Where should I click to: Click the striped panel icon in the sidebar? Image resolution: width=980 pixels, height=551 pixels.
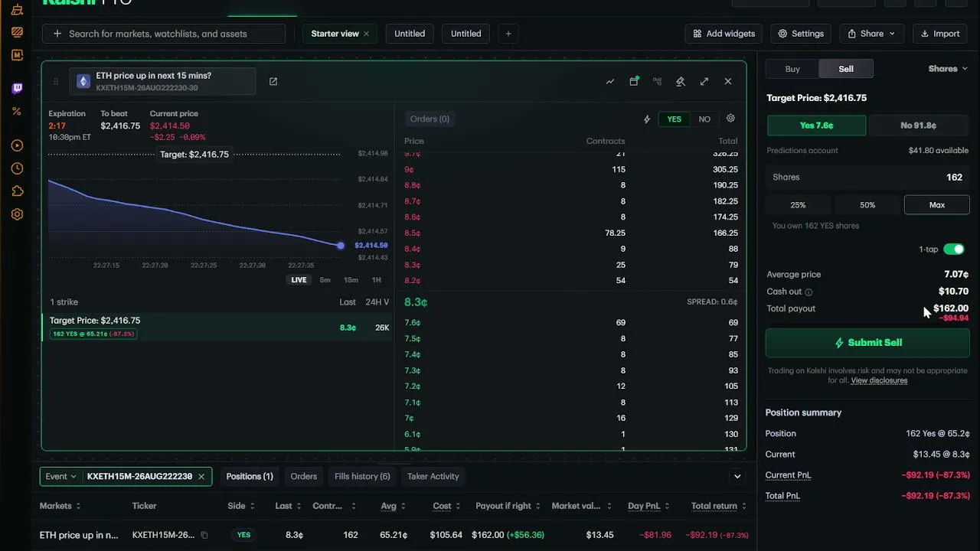(x=17, y=32)
